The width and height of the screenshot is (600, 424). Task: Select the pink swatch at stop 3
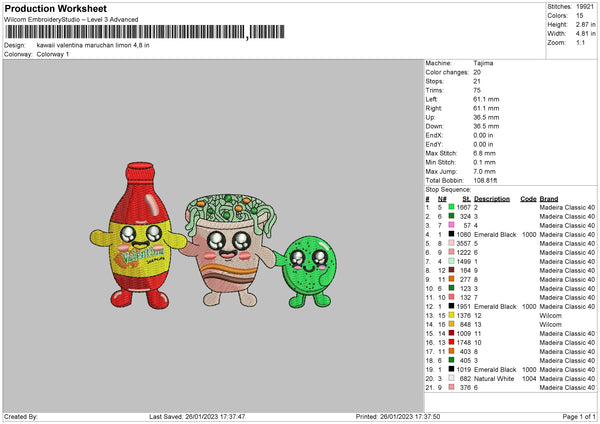click(452, 225)
